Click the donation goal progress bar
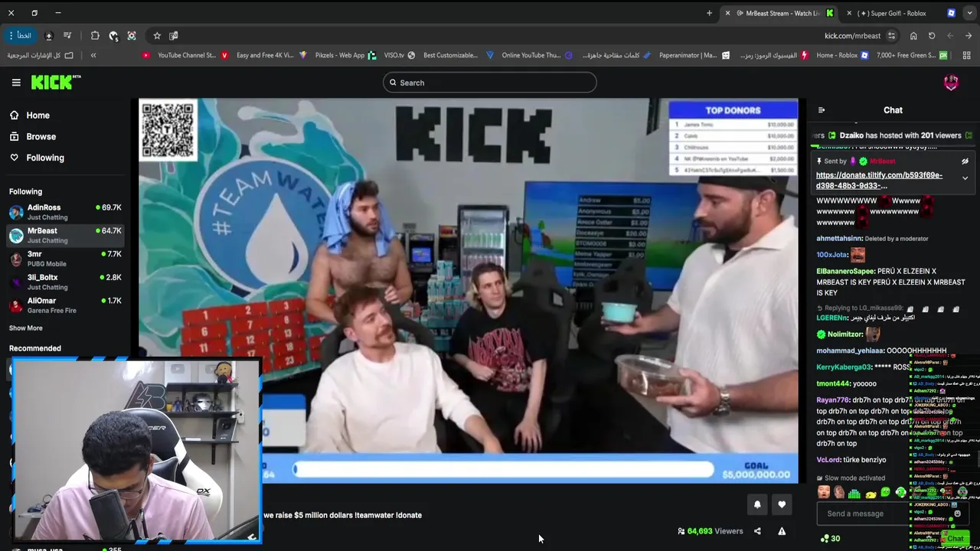Viewport: 980px width, 551px height. coord(504,469)
